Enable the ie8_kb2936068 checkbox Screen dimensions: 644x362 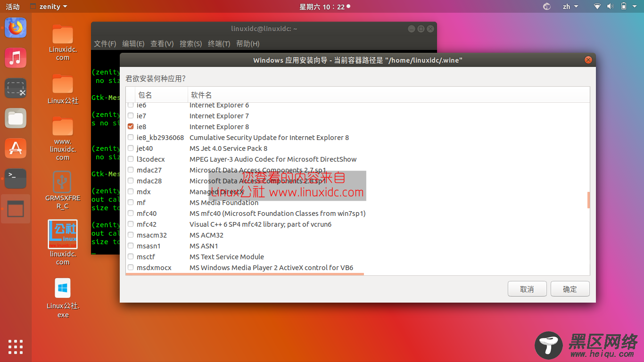[131, 138]
